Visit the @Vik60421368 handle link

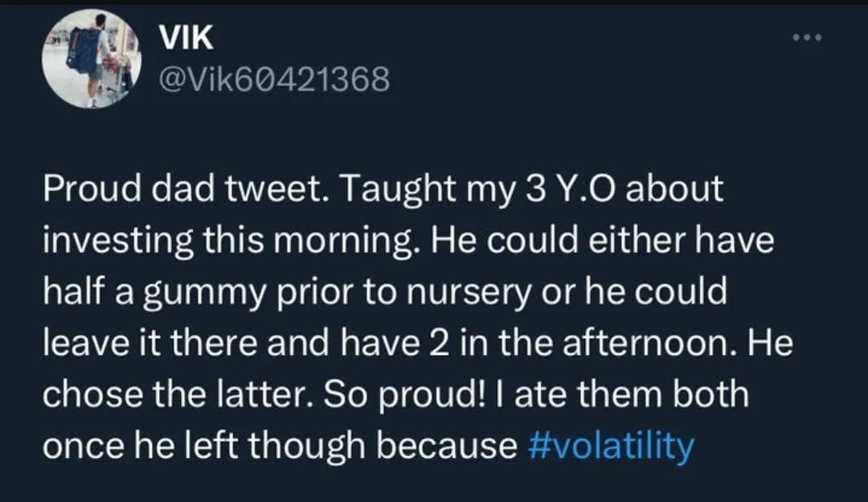click(273, 79)
